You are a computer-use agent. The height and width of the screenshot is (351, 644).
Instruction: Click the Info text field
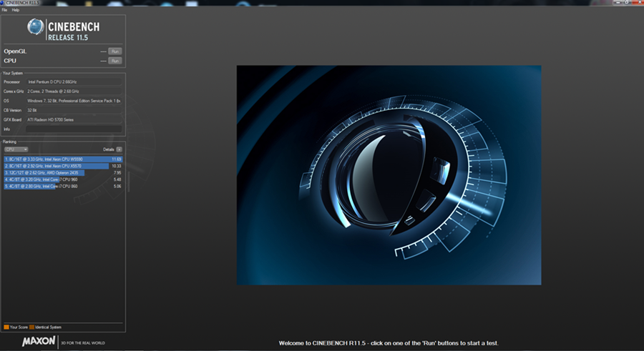click(74, 129)
